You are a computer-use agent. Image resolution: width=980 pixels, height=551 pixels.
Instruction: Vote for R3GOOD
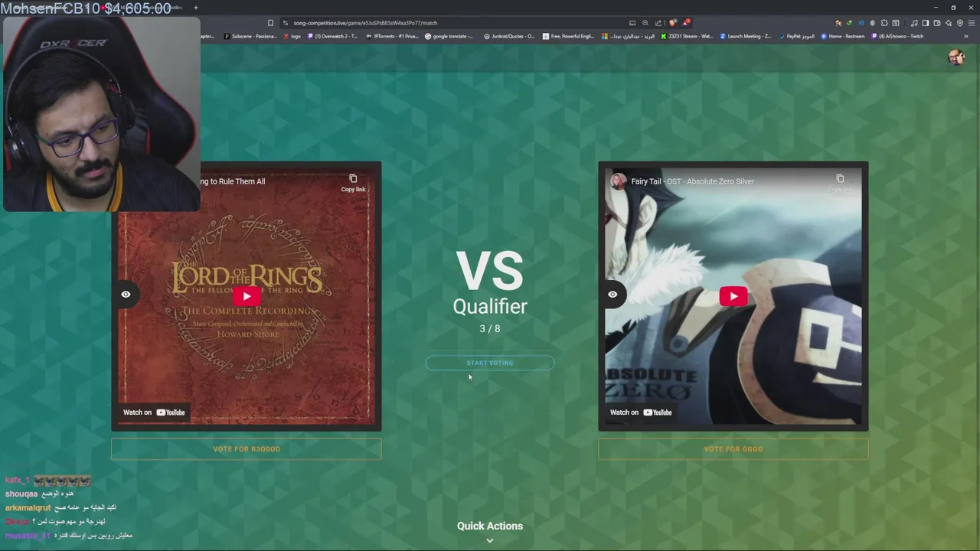click(247, 449)
